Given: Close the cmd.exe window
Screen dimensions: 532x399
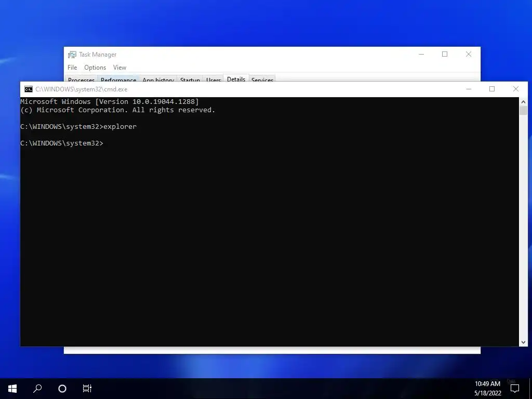Looking at the screenshot, I should pyautogui.click(x=516, y=89).
